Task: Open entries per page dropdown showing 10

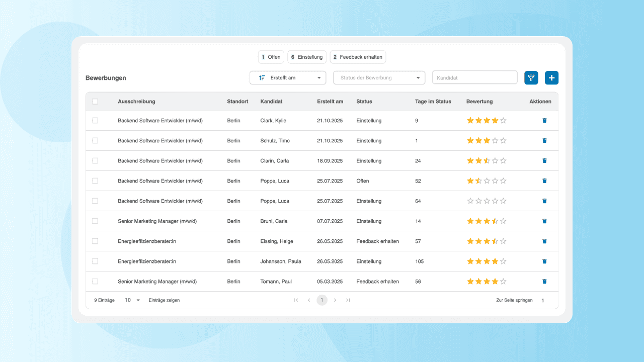Action: tap(132, 300)
